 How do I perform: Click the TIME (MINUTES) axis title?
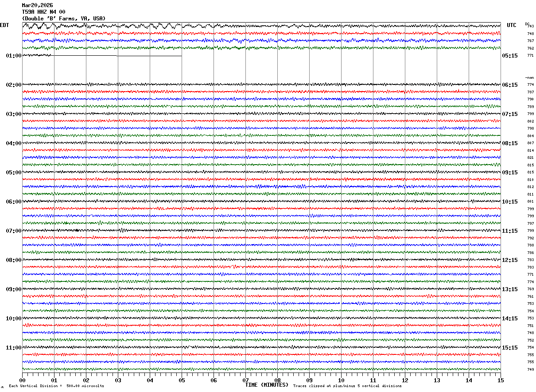pos(267,385)
